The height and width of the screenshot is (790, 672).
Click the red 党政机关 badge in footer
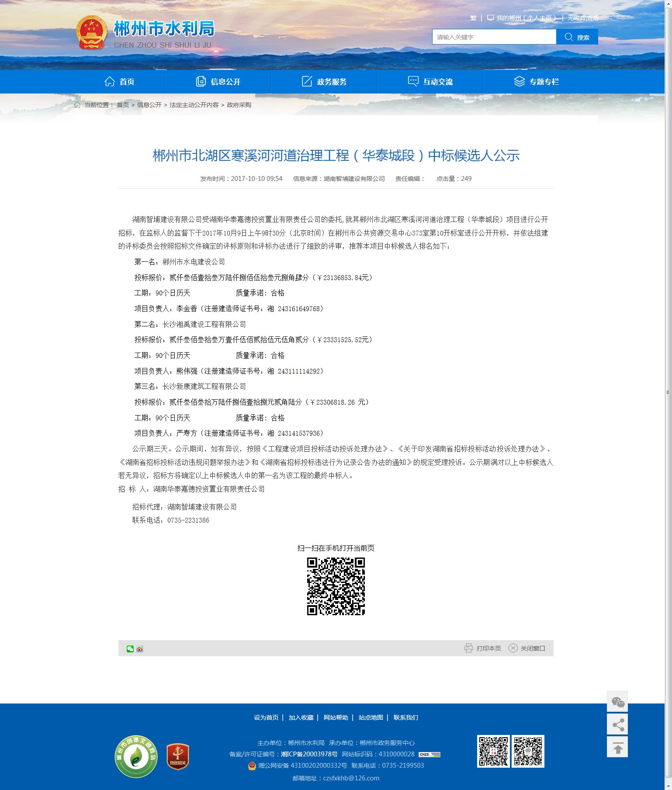[x=177, y=756]
